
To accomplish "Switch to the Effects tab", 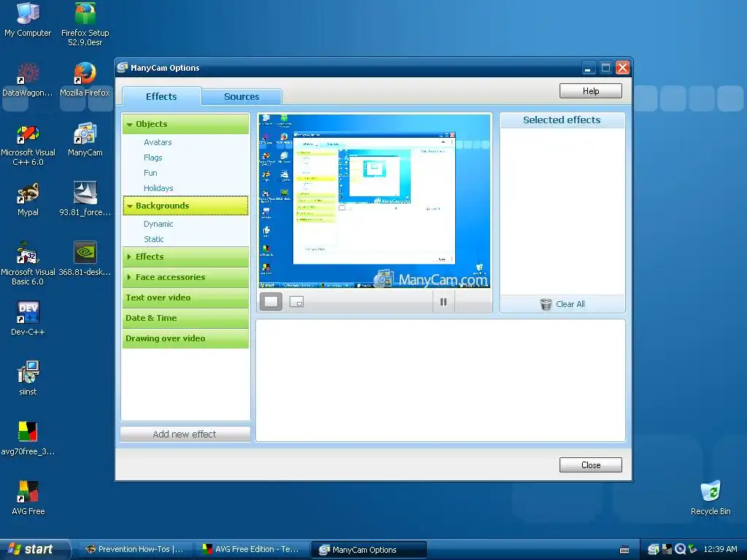I will (161, 96).
